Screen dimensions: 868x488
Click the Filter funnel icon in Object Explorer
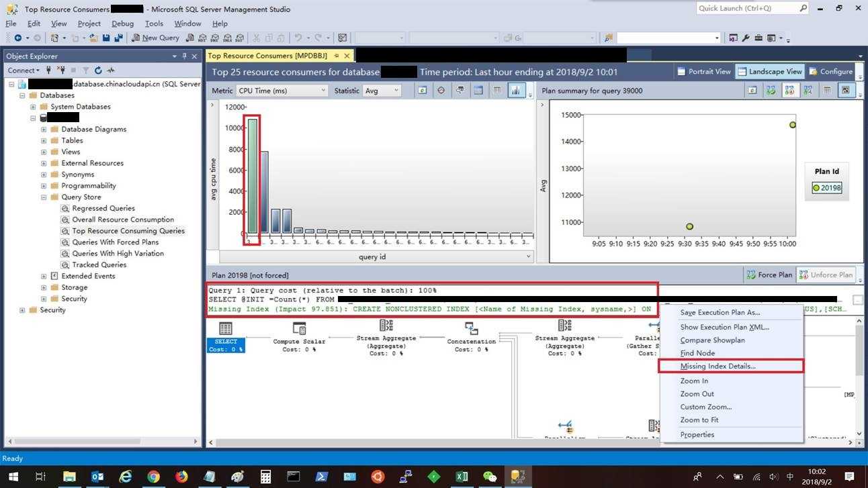tap(85, 70)
